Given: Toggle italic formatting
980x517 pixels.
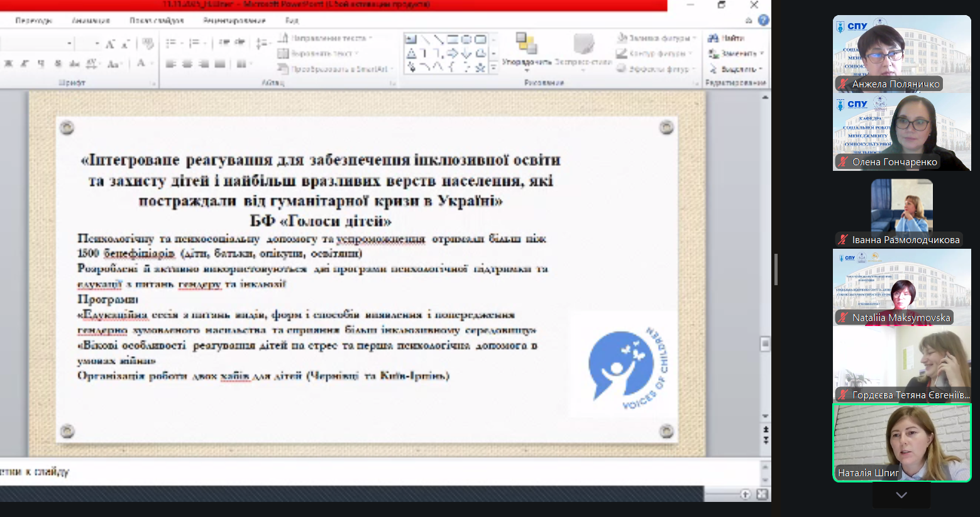Looking at the screenshot, I should pyautogui.click(x=25, y=63).
